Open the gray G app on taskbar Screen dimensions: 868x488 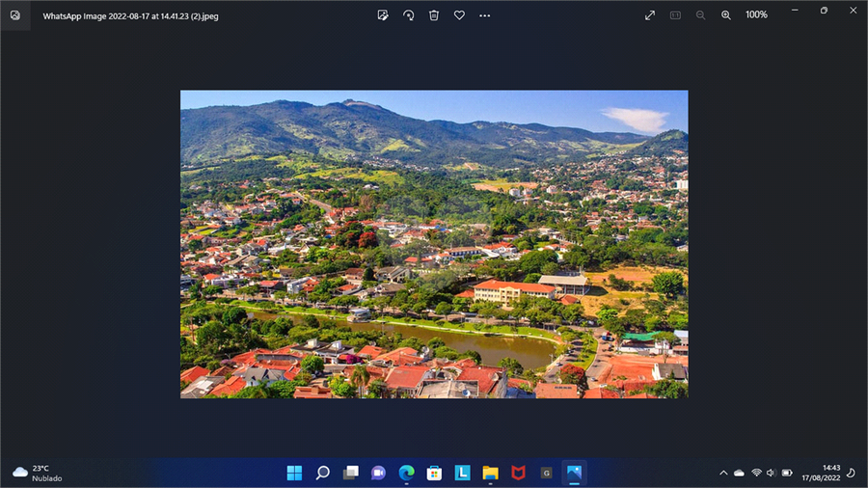click(x=547, y=473)
